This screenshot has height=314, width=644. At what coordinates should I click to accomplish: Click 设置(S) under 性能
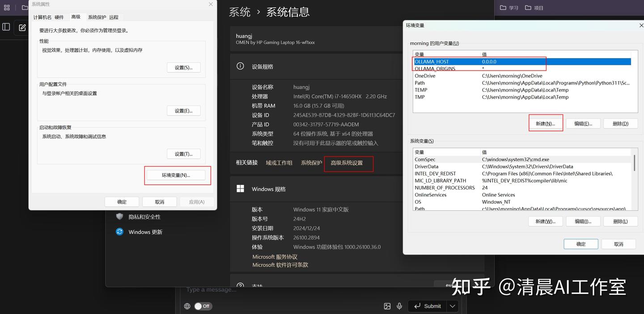click(x=184, y=67)
